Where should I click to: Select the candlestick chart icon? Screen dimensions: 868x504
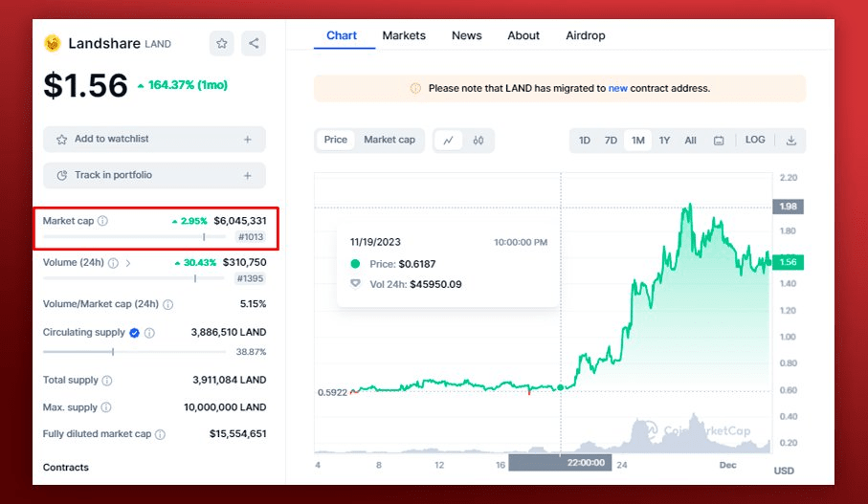coord(479,141)
